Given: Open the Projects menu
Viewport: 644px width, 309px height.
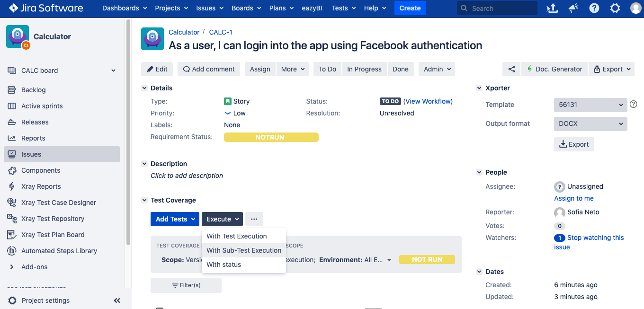Looking at the screenshot, I should [171, 8].
